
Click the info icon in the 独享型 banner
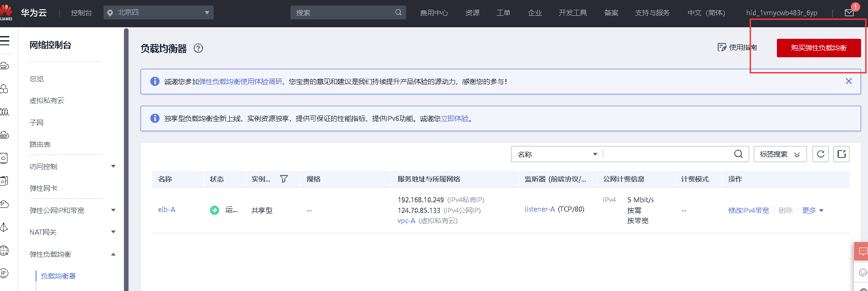tap(155, 118)
